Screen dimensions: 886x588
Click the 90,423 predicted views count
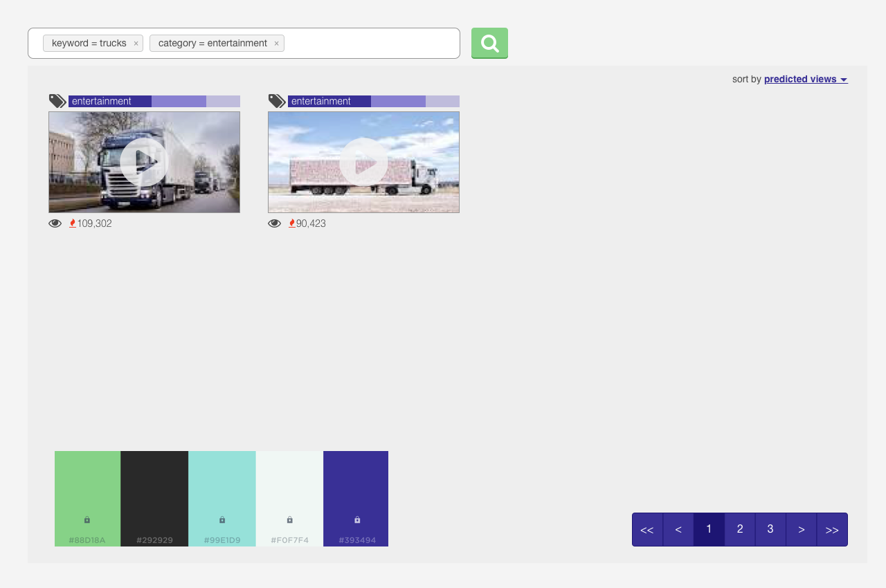click(311, 223)
